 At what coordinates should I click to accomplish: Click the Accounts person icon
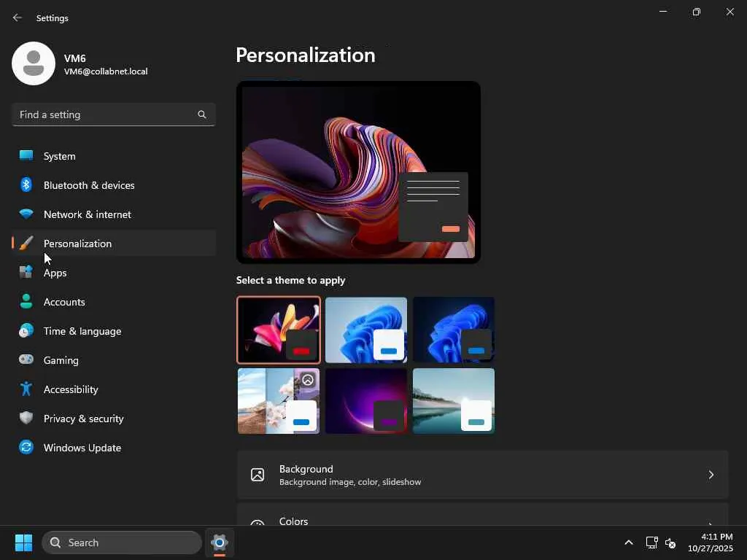pyautogui.click(x=26, y=301)
